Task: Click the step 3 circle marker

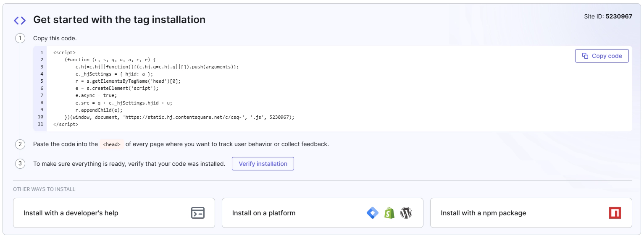Action: click(20, 164)
